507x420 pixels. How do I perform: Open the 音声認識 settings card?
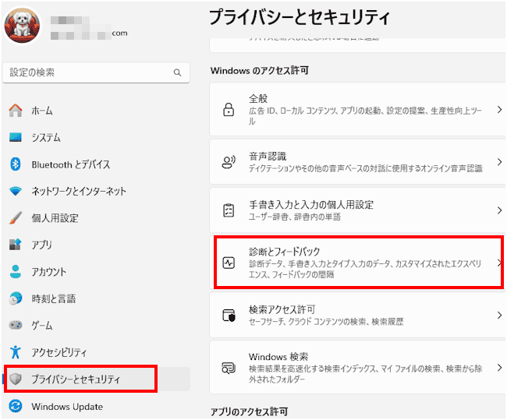(x=357, y=162)
